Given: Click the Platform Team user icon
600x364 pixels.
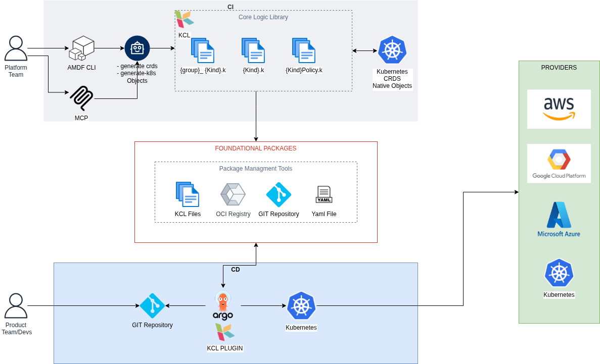Looking at the screenshot, I should click(x=16, y=48).
